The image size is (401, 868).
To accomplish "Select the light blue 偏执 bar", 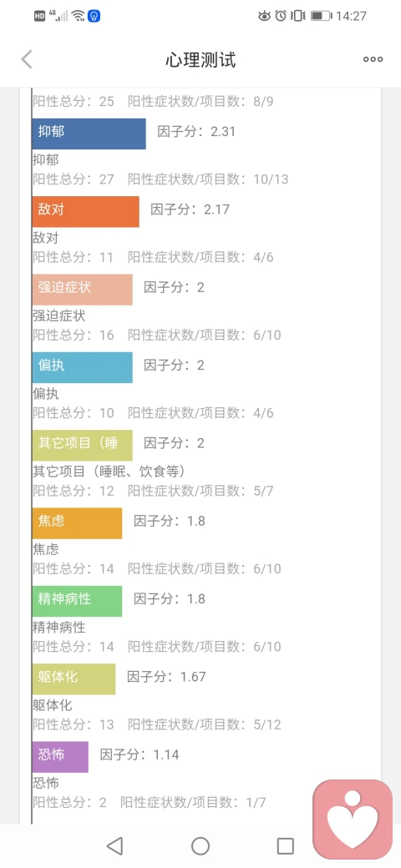I will pyautogui.click(x=82, y=367).
